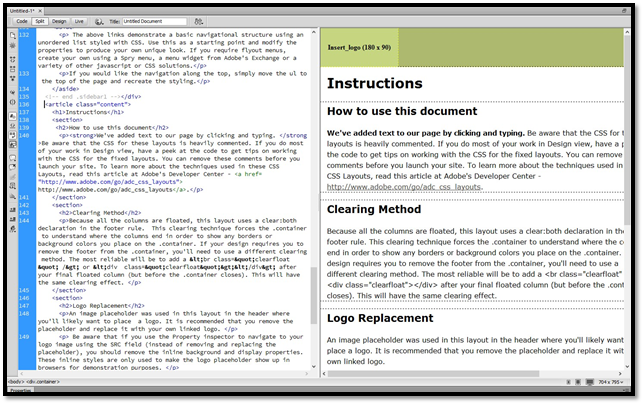Turn on Live view
Screen dimensions: 644x405
tap(79, 21)
